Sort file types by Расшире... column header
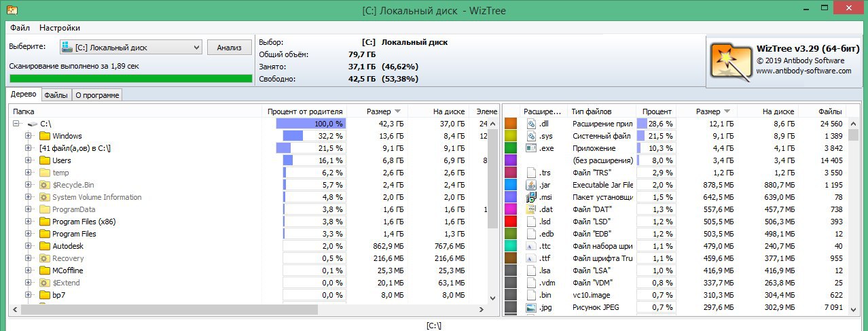This screenshot has width=868, height=331. click(543, 111)
